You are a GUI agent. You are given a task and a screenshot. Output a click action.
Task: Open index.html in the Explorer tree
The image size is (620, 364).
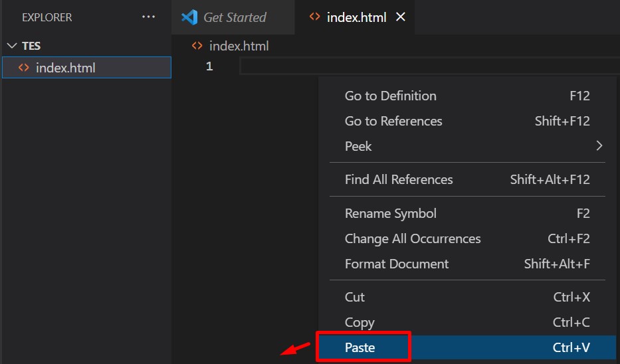click(x=65, y=68)
